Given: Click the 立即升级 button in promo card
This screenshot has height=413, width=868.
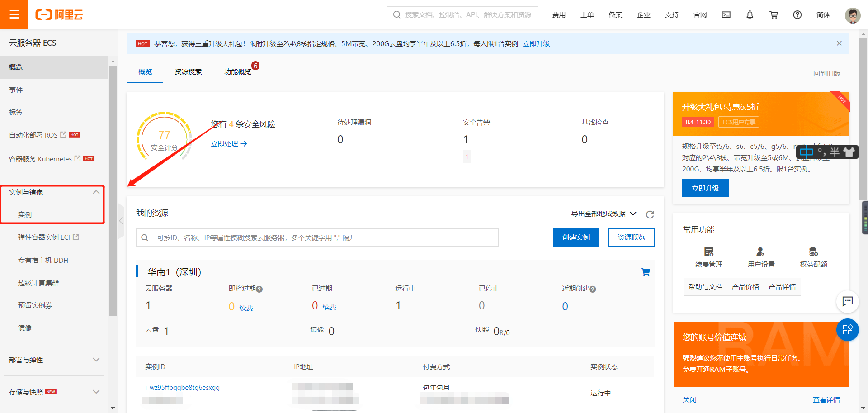Looking at the screenshot, I should click(705, 188).
